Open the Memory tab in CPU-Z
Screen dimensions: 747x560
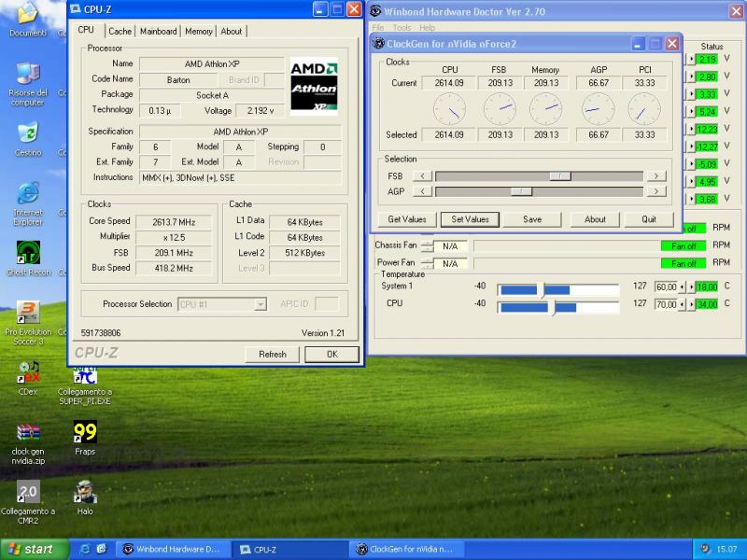(199, 32)
